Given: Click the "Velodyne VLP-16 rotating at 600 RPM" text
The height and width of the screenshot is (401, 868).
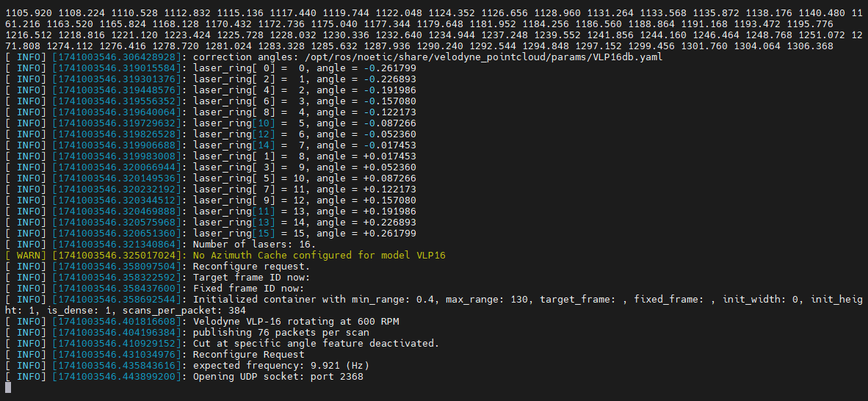Looking at the screenshot, I should click(296, 322).
